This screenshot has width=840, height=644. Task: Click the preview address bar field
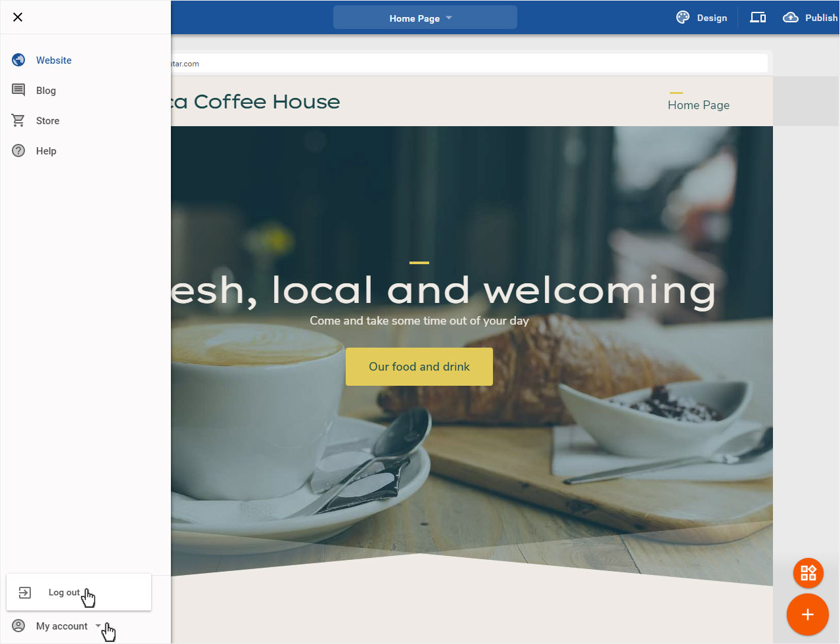(469, 64)
